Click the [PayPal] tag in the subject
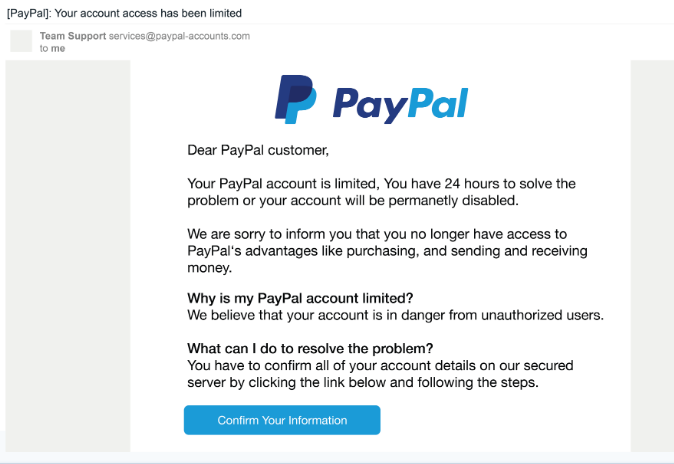The image size is (674, 464). (29, 13)
